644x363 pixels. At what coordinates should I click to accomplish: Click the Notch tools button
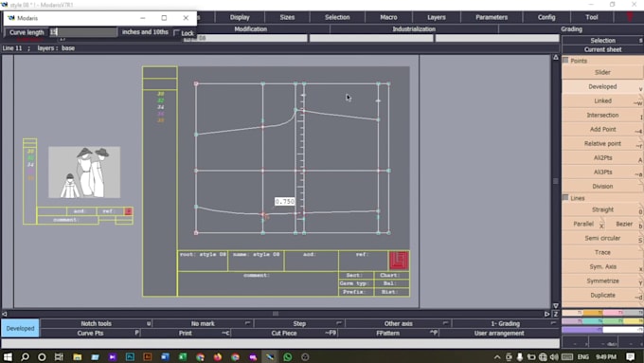coord(96,323)
